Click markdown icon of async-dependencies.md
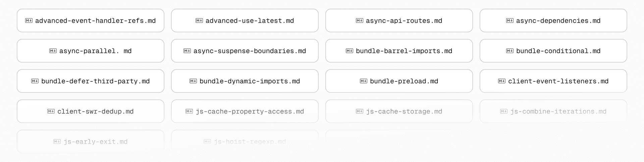644x162 pixels. 510,21
